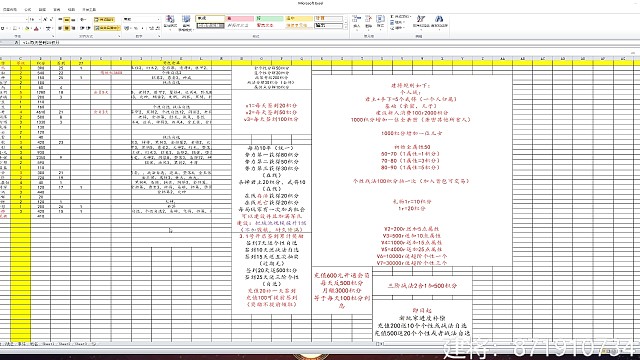Toggle the highlighted Middle Align button
640x360 pixels.
click(67, 19)
